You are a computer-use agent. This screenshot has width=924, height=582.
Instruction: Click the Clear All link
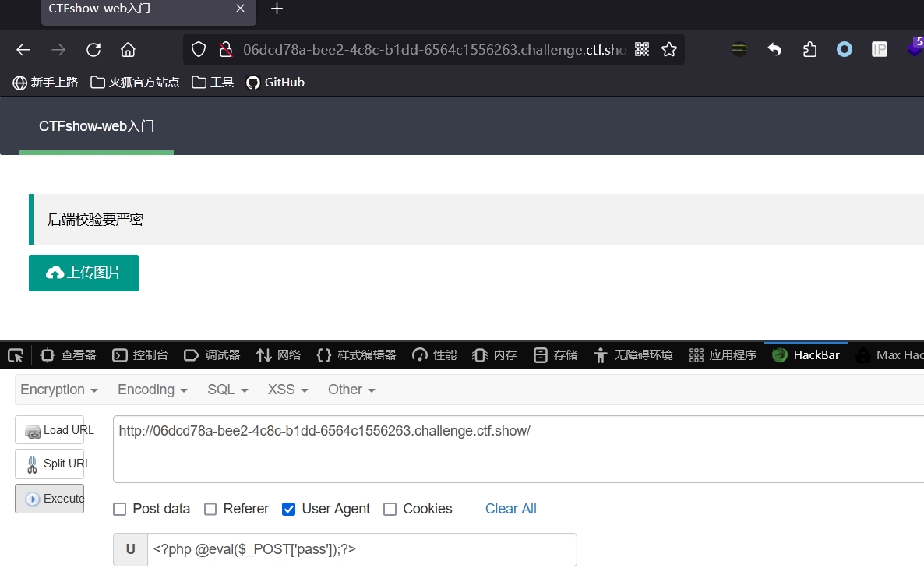[511, 509]
